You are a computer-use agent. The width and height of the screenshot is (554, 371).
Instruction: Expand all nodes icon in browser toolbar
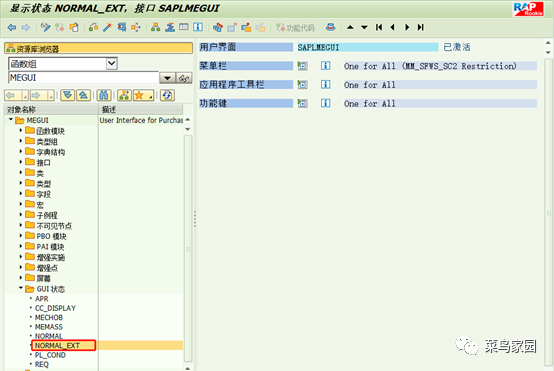click(67, 95)
